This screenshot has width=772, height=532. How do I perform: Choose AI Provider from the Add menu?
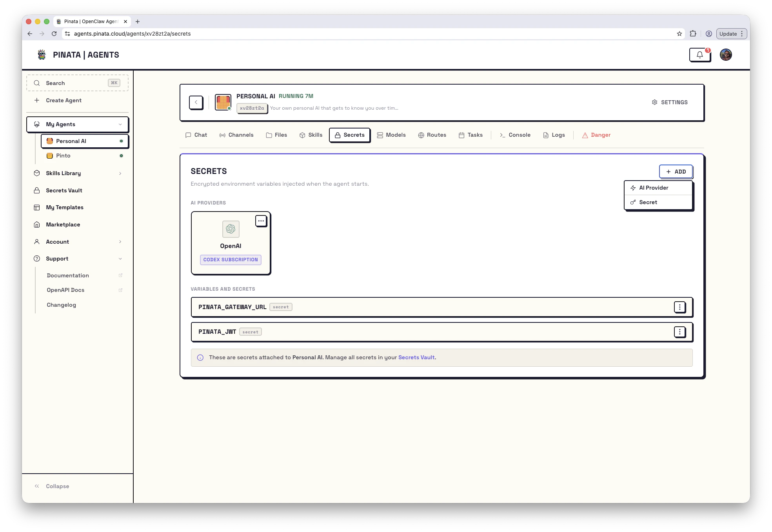pos(654,188)
